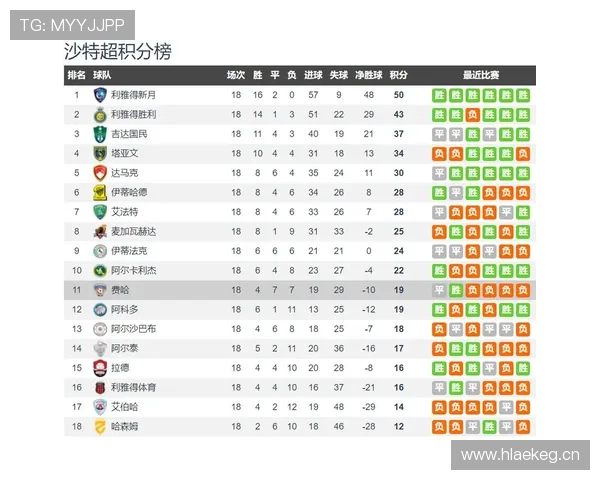This screenshot has height=480, width=600.
Task: Sort the table by 积分 column header
Action: tap(398, 75)
